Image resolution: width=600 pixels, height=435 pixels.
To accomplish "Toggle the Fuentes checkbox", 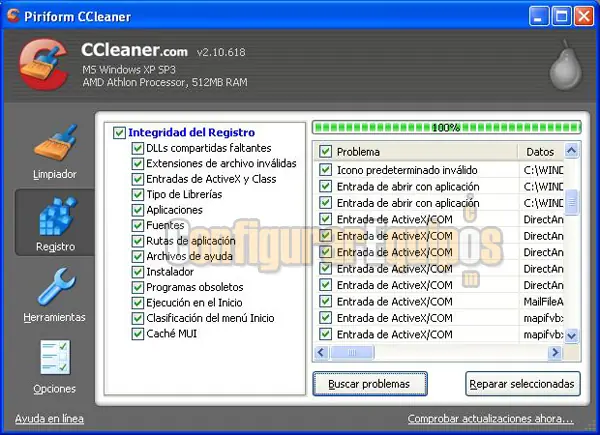I will click(x=137, y=225).
